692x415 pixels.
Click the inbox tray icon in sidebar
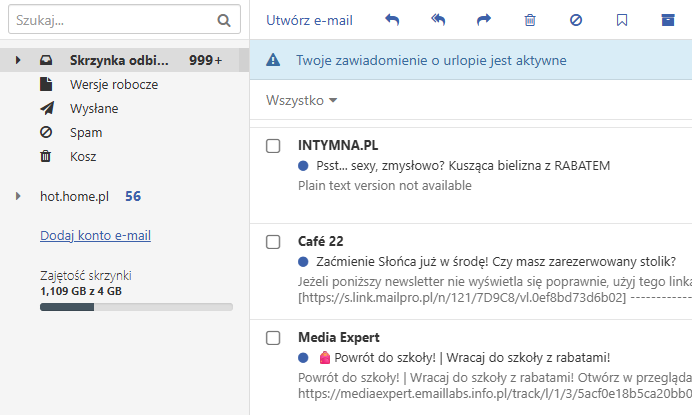point(46,60)
